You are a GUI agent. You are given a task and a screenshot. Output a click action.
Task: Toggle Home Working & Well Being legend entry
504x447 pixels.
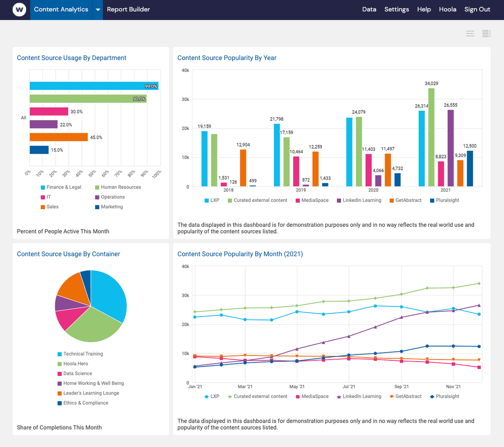point(91,383)
